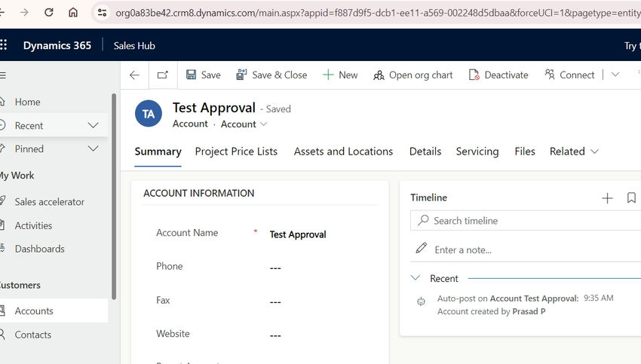Viewport: 641px width, 364px height.
Task: Deactivate the Test Approval account
Action: coord(498,75)
